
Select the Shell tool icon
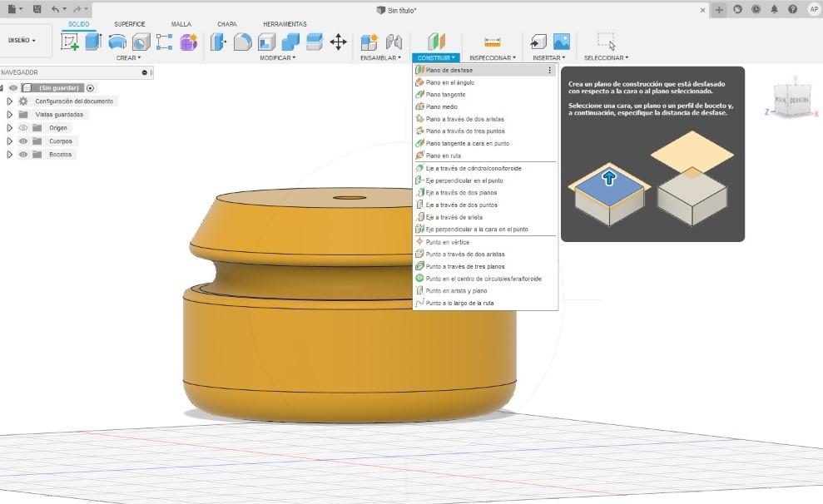(266, 42)
